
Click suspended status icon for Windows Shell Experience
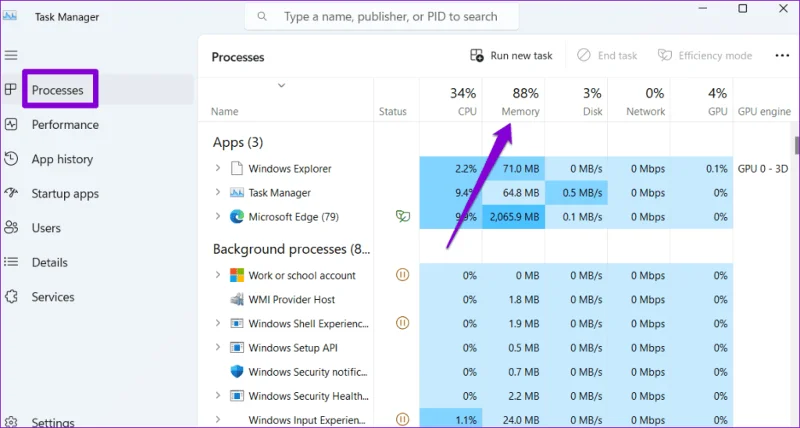tap(403, 323)
